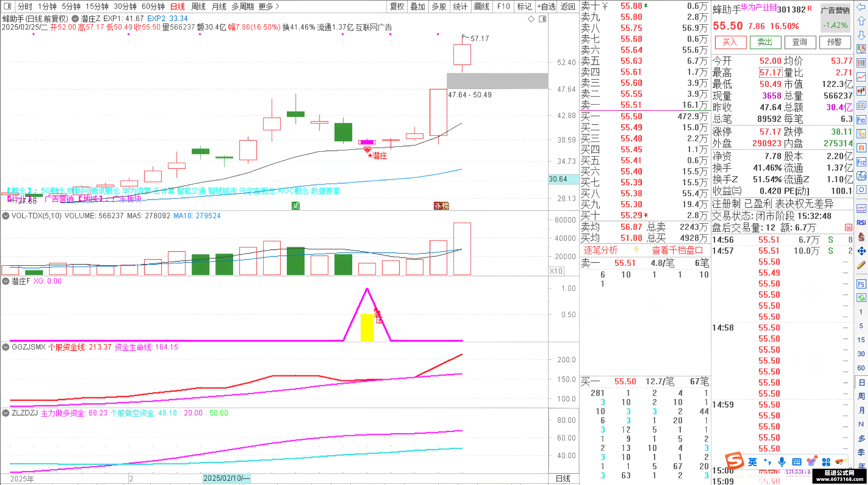Viewport: 868px width, 485px height.
Task: Click the f(x) formula sidebar icon
Action: tap(861, 176)
